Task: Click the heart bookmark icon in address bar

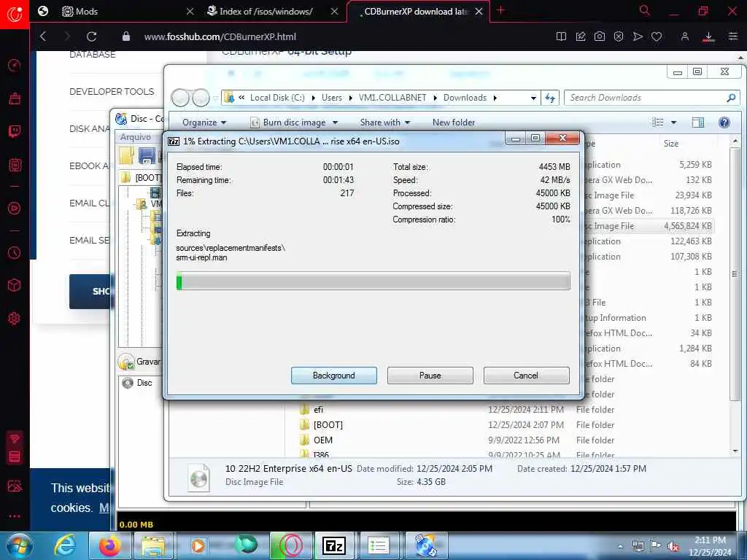Action: click(657, 36)
